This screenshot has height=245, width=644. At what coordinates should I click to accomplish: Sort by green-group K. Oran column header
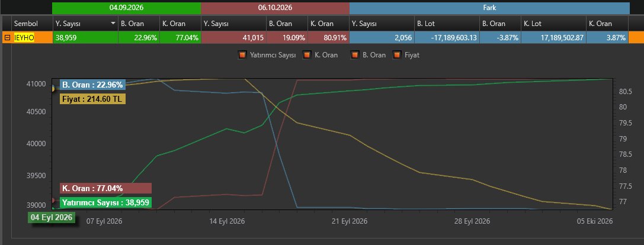point(180,24)
